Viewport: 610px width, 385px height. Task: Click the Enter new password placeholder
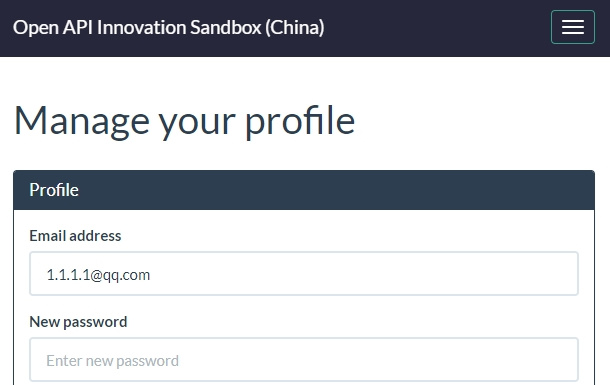(x=112, y=361)
